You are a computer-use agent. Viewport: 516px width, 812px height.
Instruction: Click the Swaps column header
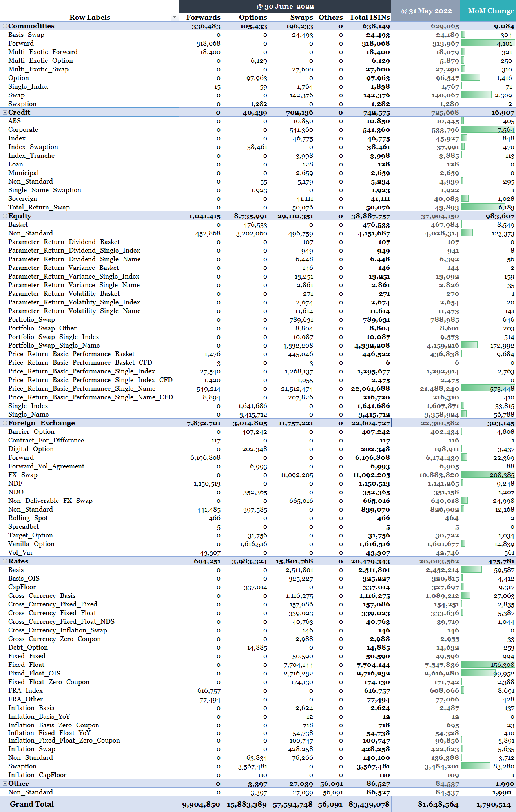coord(301,17)
